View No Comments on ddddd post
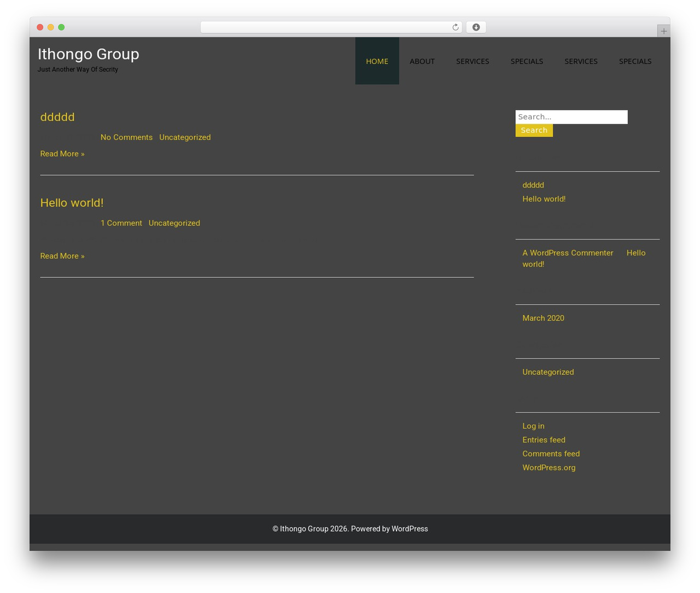This screenshot has width=700, height=593. point(126,137)
